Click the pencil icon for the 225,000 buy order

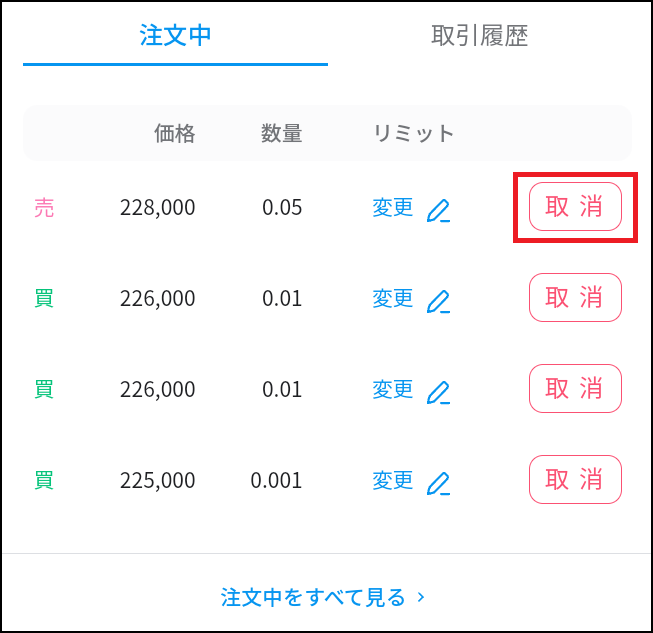(x=439, y=483)
